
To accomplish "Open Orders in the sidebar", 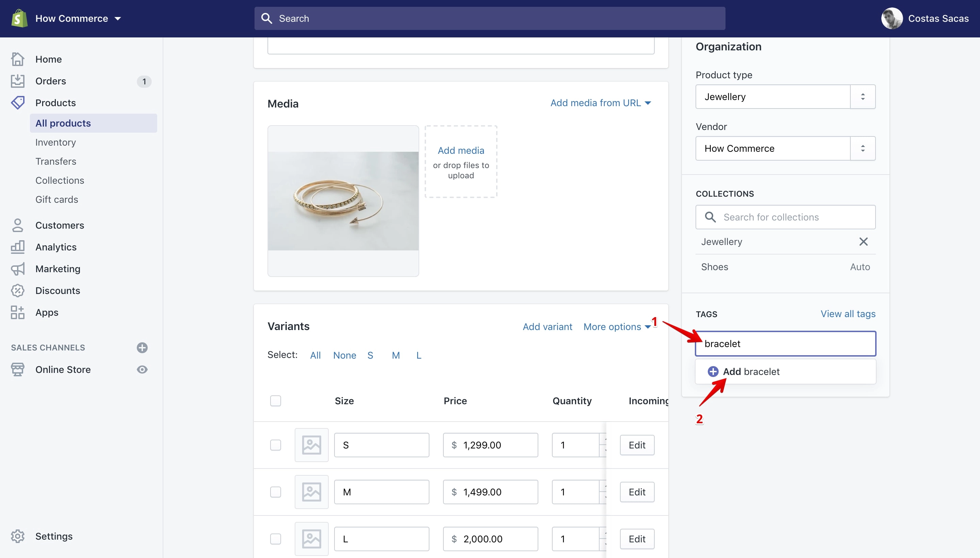I will tap(51, 81).
